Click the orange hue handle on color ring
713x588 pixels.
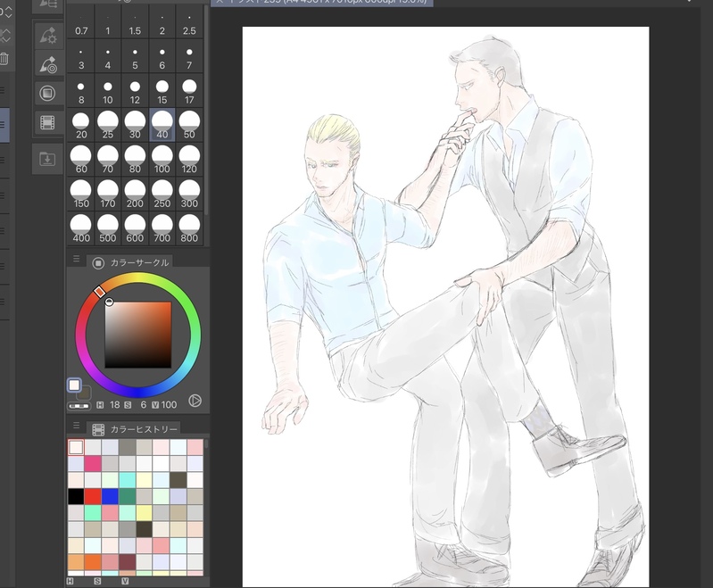(x=100, y=292)
